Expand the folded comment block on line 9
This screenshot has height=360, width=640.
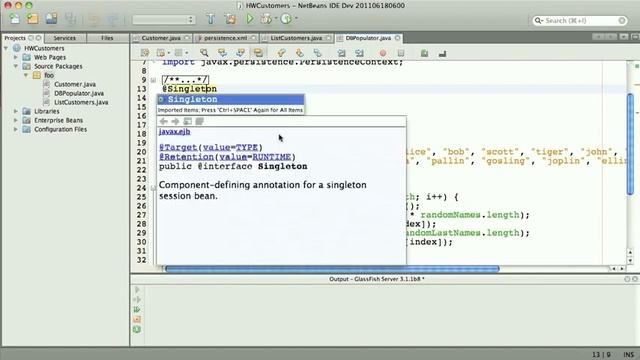(153, 80)
